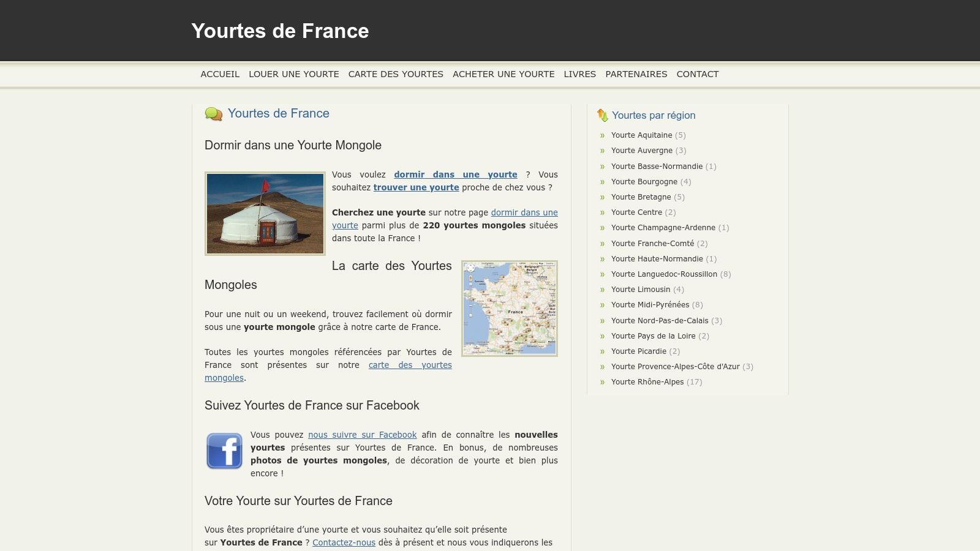Click the Facebook logo icon
Viewport: 980px width, 551px height.
pos(224,451)
